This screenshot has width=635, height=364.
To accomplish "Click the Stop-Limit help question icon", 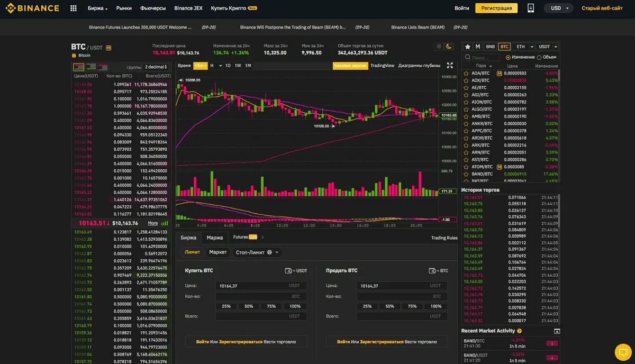I will 269,252.
